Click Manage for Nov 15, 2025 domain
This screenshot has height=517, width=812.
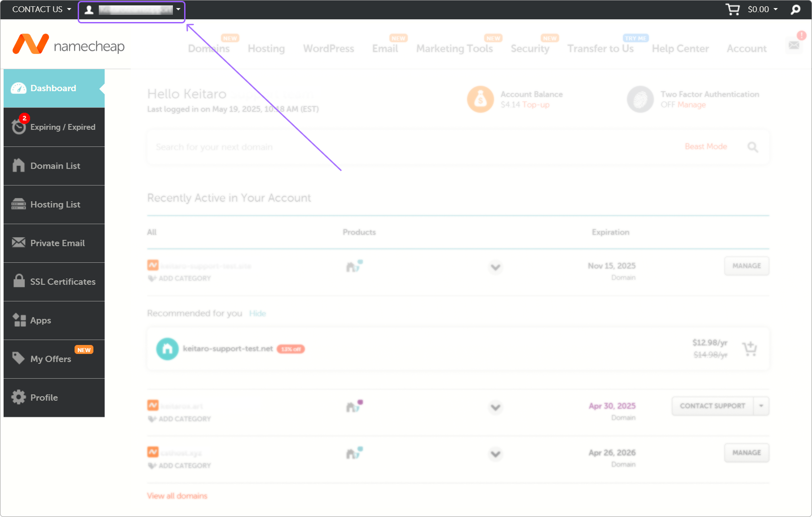click(x=746, y=266)
